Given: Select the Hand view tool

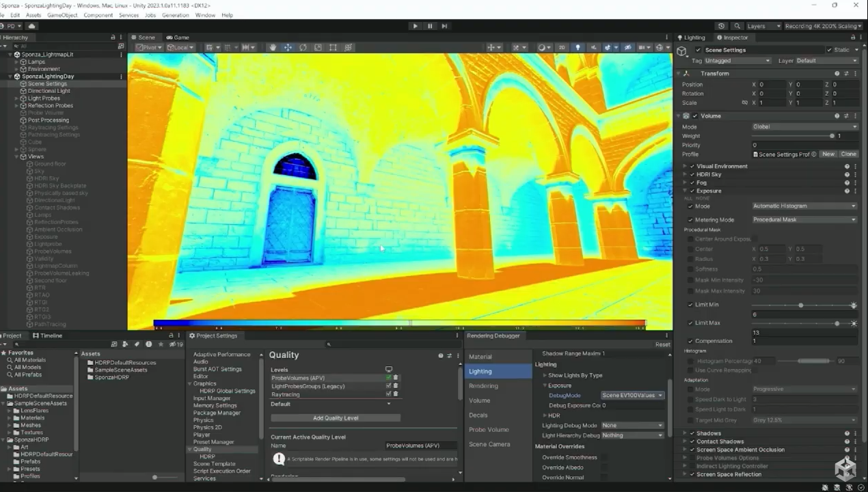Looking at the screenshot, I should click(x=273, y=47).
